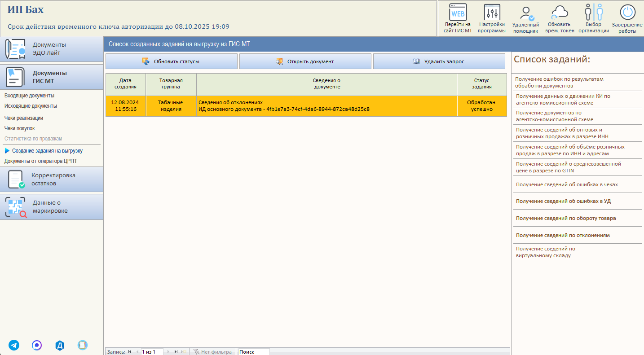Click the Нет фильтра filter indicator

pyautogui.click(x=212, y=352)
